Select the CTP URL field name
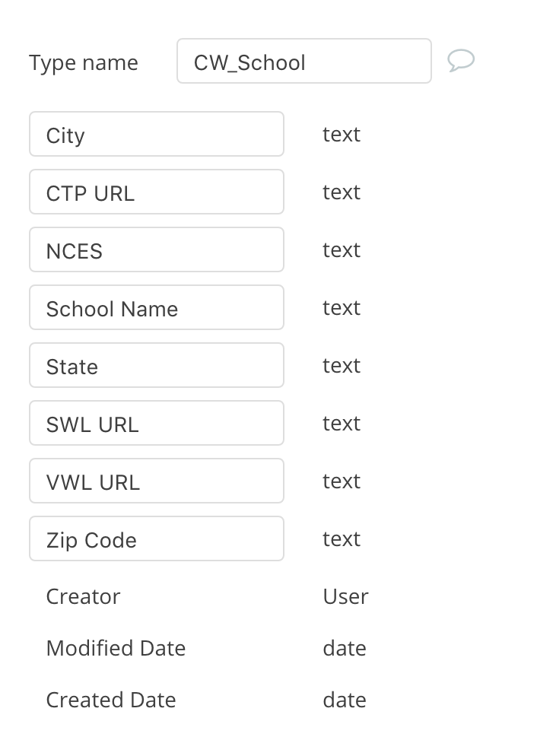This screenshot has width=537, height=756. 157,192
